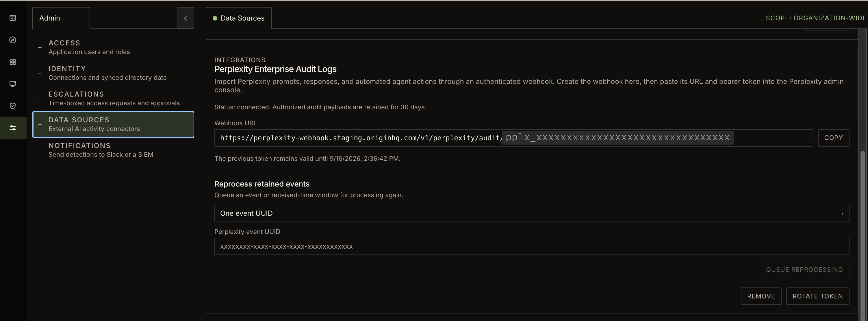Click the Webhook URL field

(513, 138)
